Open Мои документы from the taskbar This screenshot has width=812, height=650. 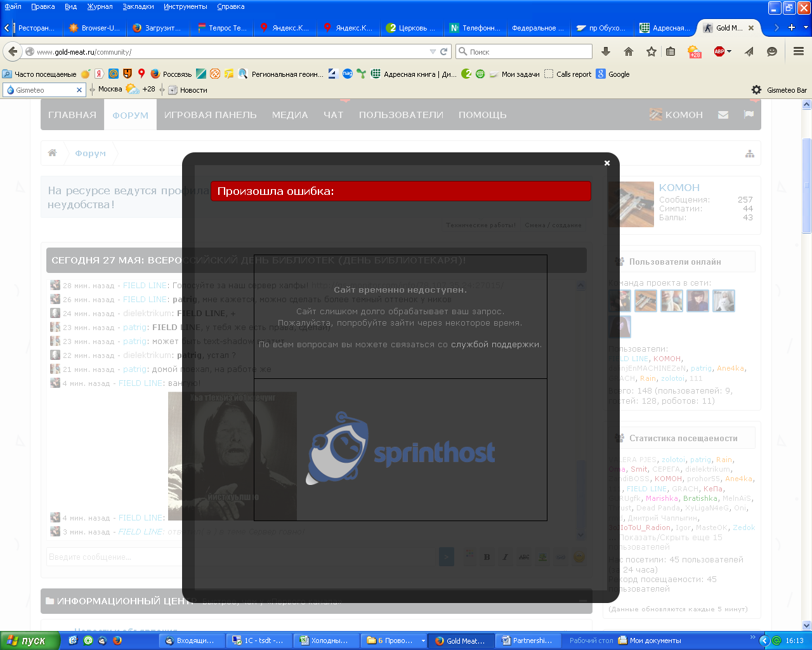[650, 641]
